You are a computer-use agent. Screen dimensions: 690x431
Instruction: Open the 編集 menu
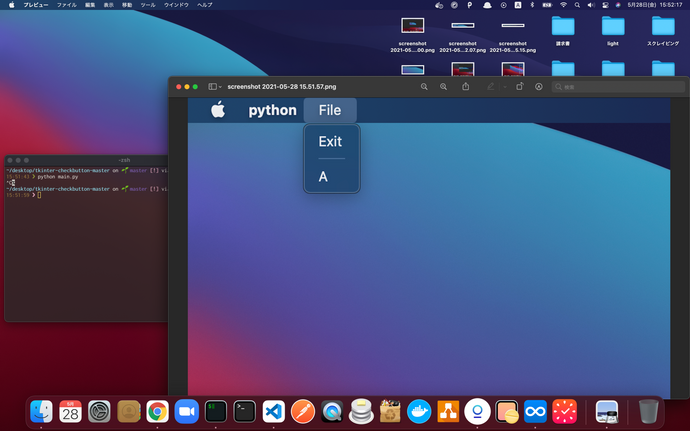[x=90, y=5]
